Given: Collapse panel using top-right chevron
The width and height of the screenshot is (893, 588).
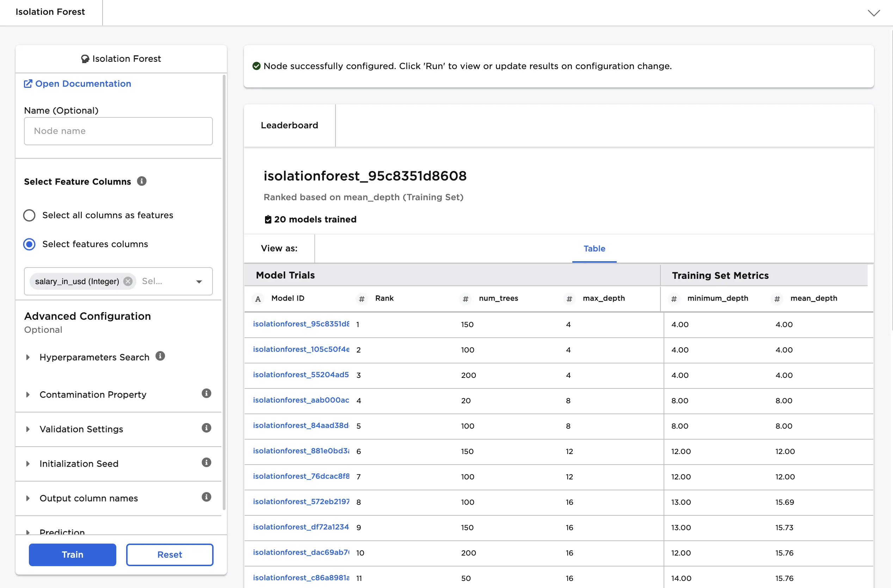Looking at the screenshot, I should point(874,13).
